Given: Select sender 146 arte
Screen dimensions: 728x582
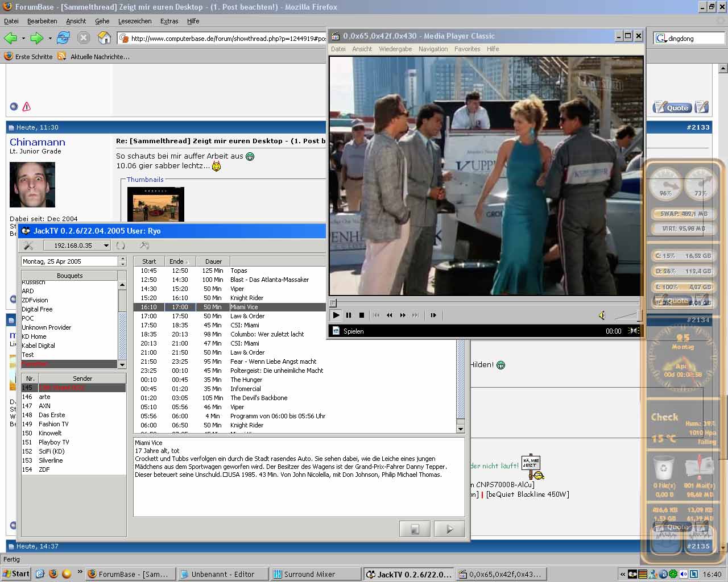Looking at the screenshot, I should [x=73, y=397].
